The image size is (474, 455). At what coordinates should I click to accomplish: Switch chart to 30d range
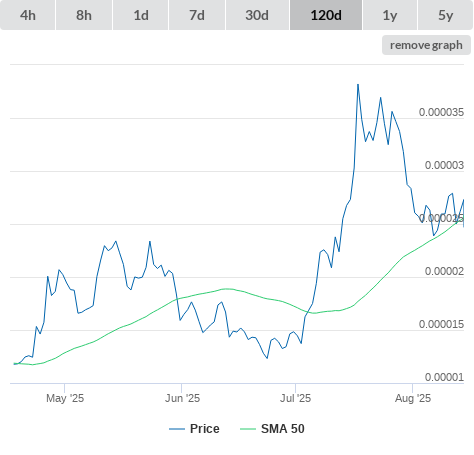(257, 15)
